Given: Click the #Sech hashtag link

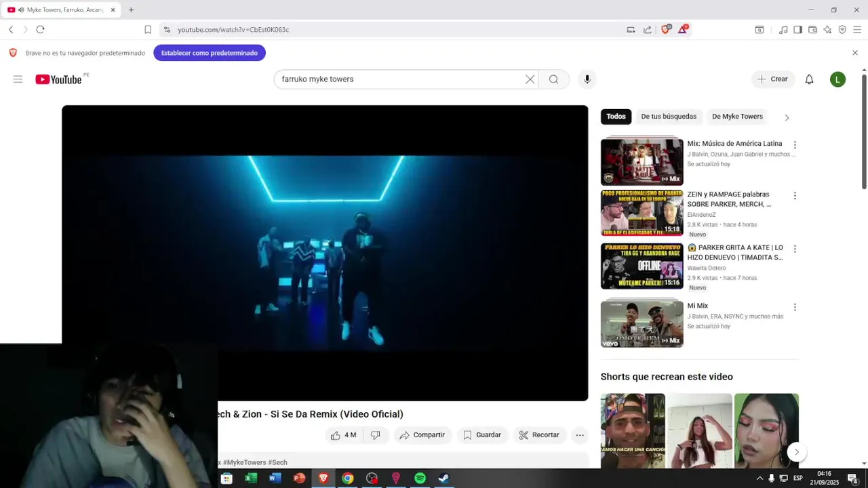Looking at the screenshot, I should tap(277, 462).
